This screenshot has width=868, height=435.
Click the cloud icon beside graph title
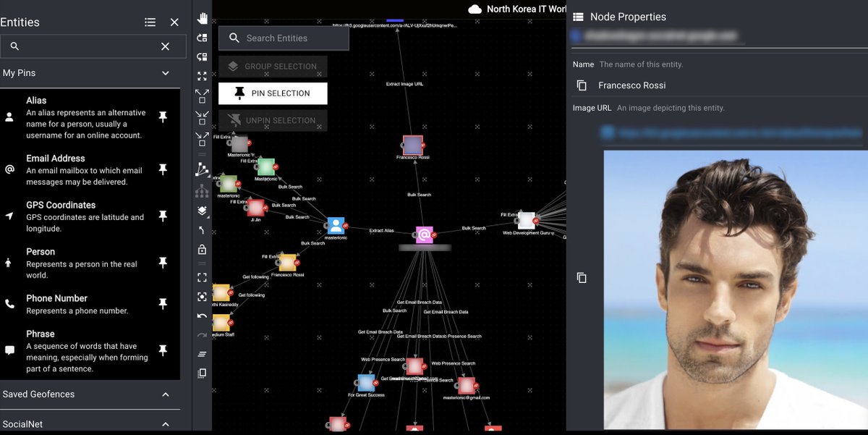(475, 9)
